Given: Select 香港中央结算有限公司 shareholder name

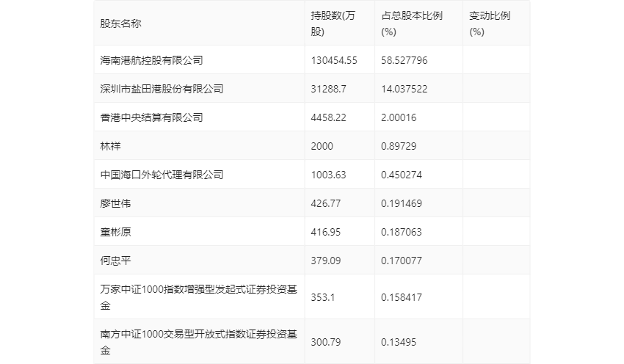Looking at the screenshot, I should point(152,117).
